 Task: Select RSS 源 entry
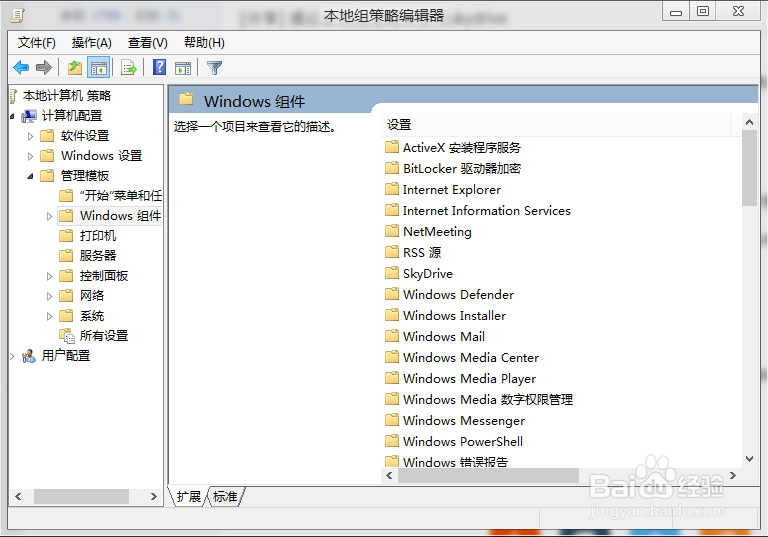click(422, 253)
